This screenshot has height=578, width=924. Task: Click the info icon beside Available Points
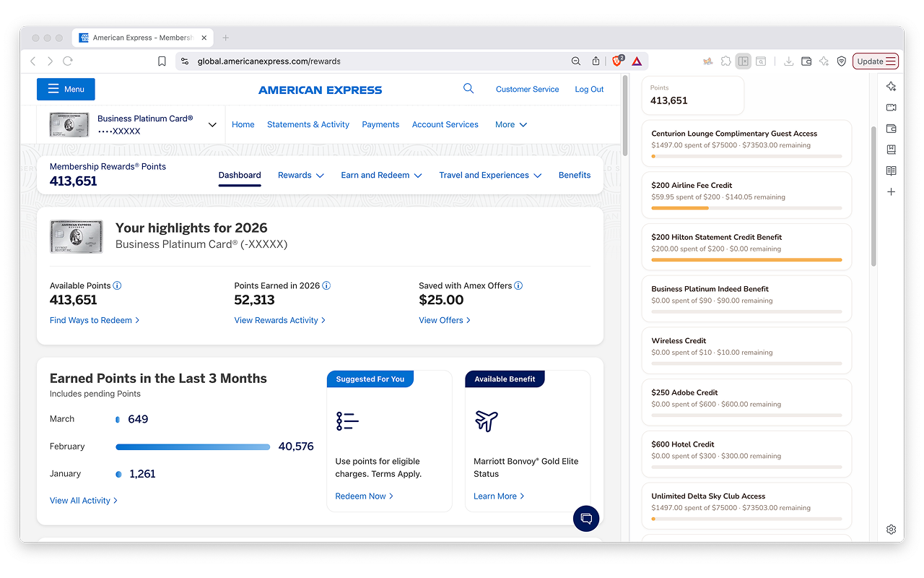(117, 285)
